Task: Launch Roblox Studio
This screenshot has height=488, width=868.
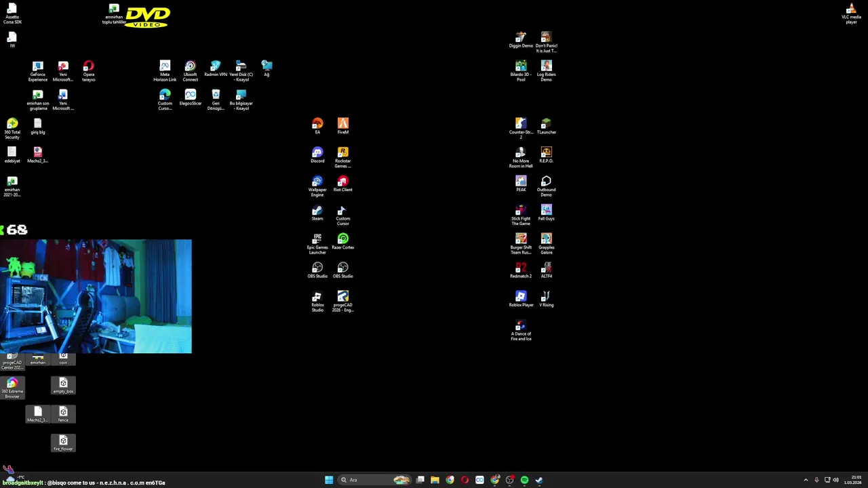Action: pyautogui.click(x=317, y=302)
